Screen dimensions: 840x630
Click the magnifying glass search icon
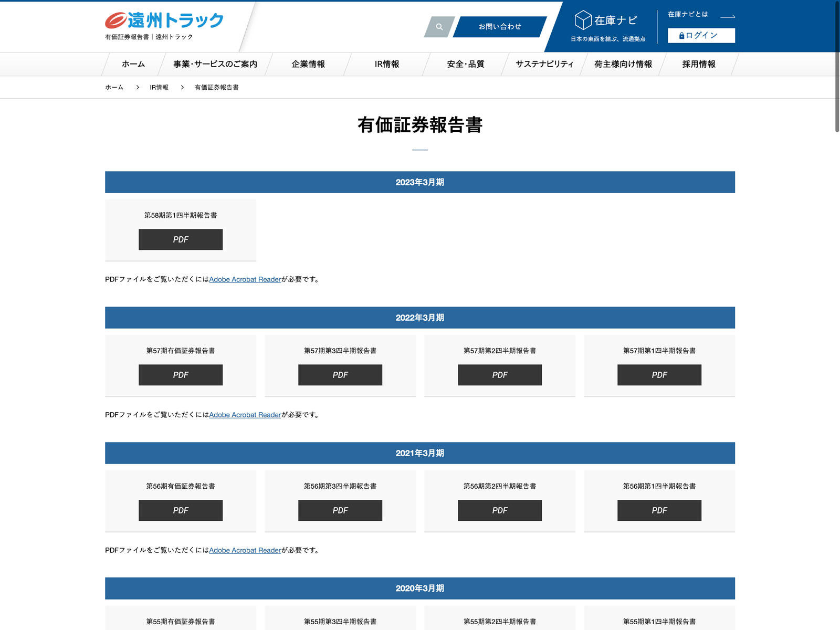click(439, 27)
